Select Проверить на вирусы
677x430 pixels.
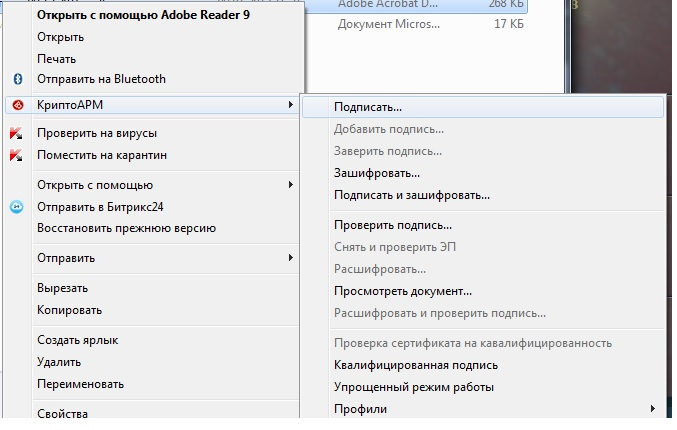pyautogui.click(x=97, y=133)
